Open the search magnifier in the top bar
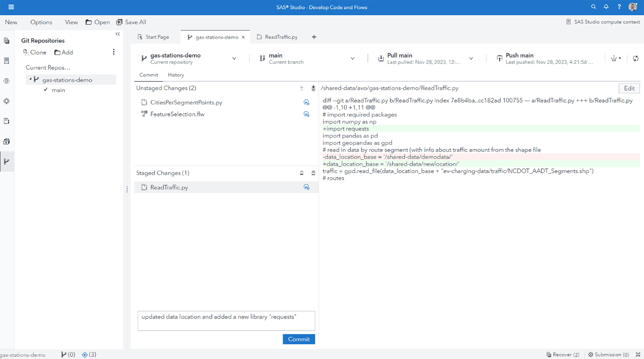The width and height of the screenshot is (644, 359). [593, 7]
